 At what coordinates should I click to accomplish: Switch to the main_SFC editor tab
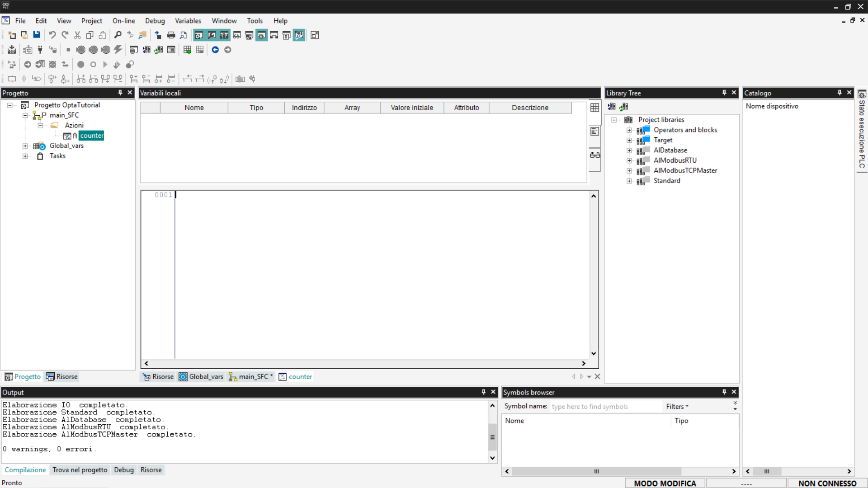(x=251, y=376)
